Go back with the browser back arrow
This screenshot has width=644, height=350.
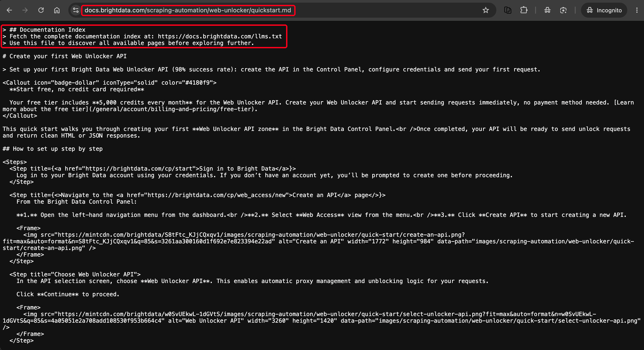pyautogui.click(x=9, y=10)
